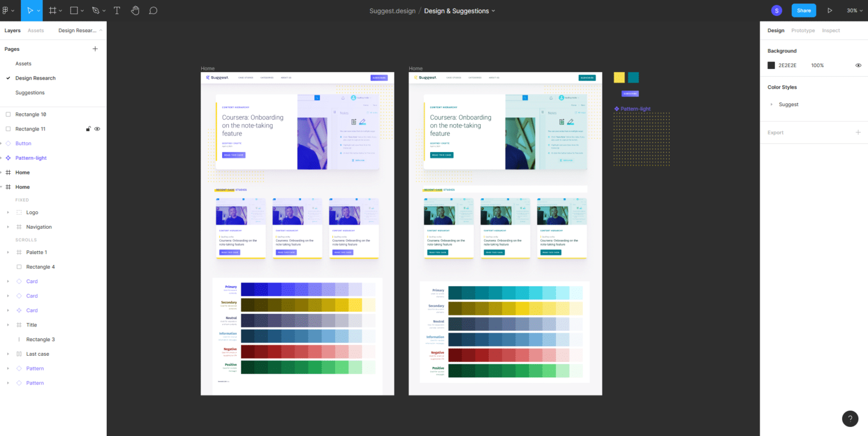Open the 30% zoom dropdown
Image resolution: width=868 pixels, height=436 pixels.
[x=854, y=11]
